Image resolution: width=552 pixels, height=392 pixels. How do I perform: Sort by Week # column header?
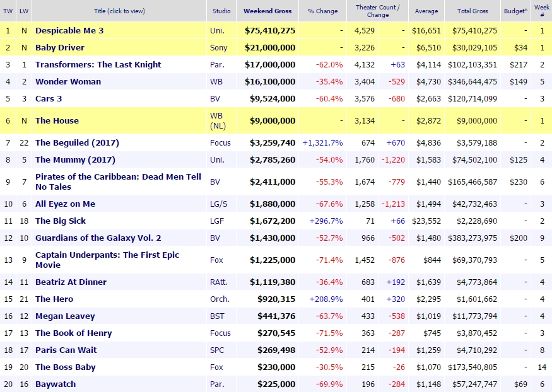coord(542,11)
